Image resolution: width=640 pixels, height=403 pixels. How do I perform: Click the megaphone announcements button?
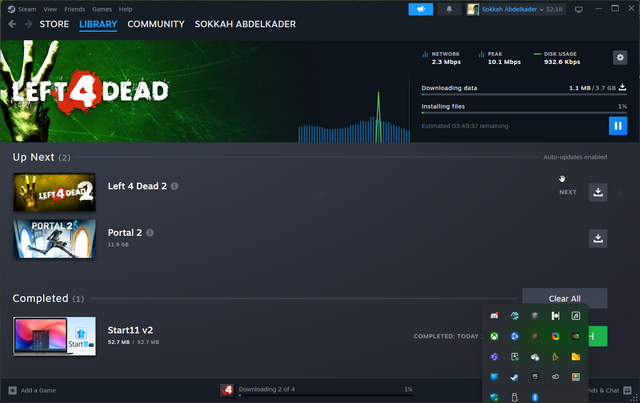click(x=420, y=9)
